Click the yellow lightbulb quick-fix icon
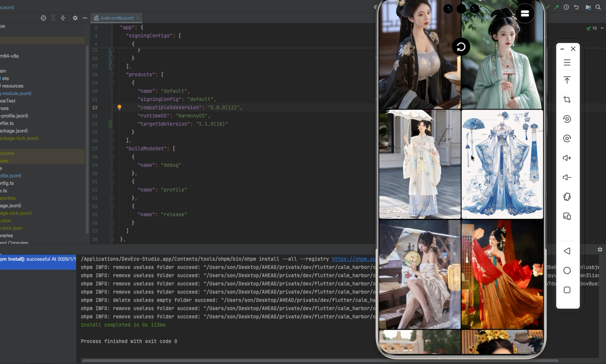The image size is (606, 364). 119,108
